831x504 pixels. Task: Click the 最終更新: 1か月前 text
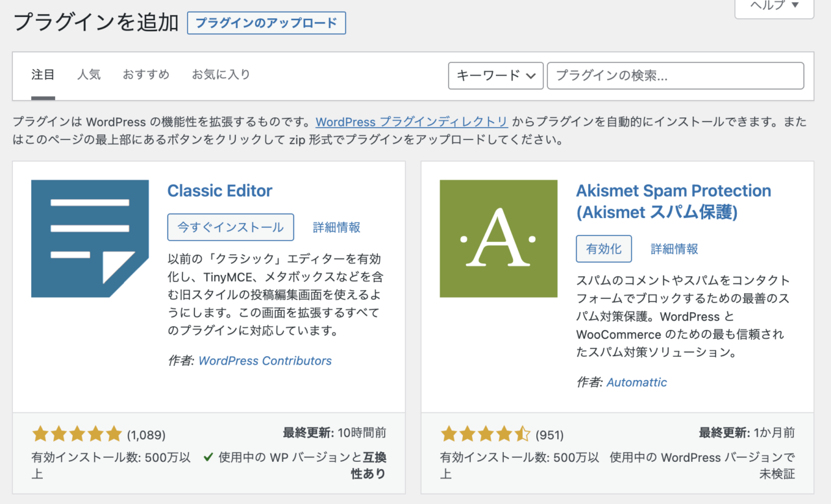747,433
